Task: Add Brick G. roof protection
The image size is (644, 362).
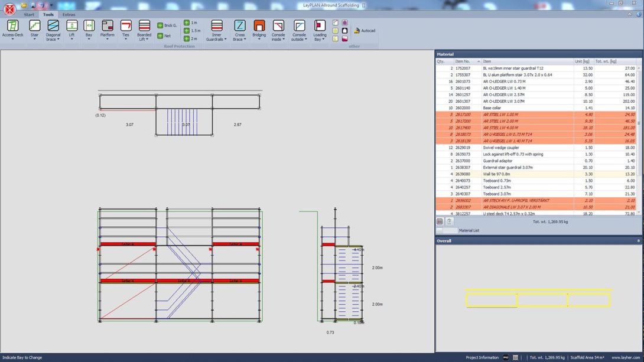Action: [167, 25]
